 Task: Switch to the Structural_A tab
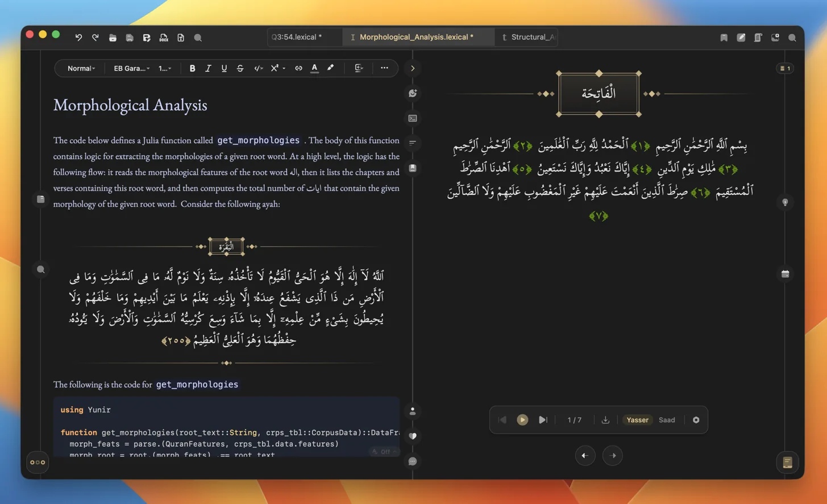pos(526,37)
